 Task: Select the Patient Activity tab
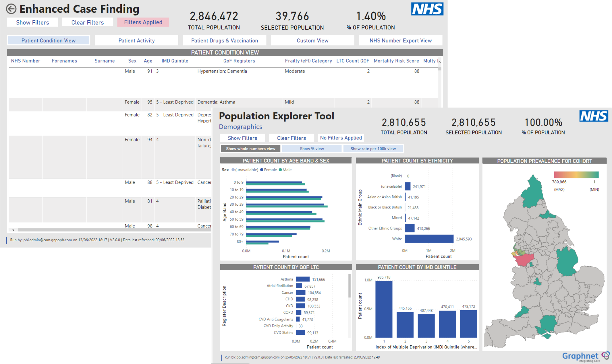point(137,40)
